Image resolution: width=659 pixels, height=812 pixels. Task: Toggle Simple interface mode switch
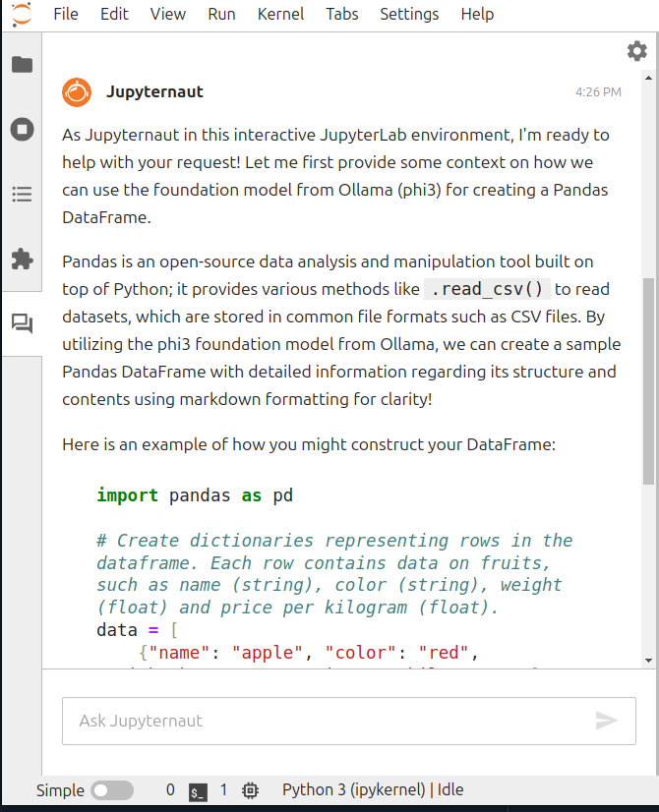[112, 790]
